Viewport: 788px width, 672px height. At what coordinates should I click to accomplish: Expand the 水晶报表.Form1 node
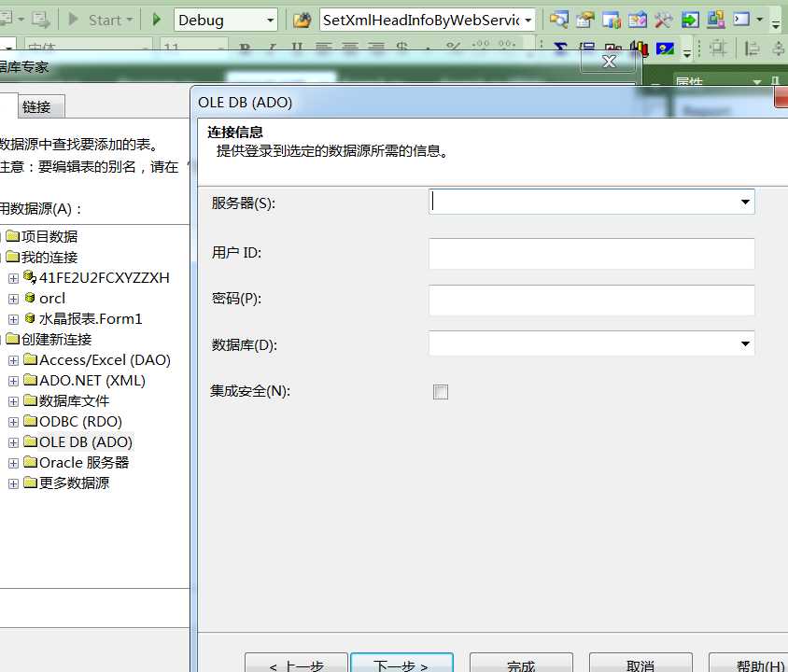point(14,319)
